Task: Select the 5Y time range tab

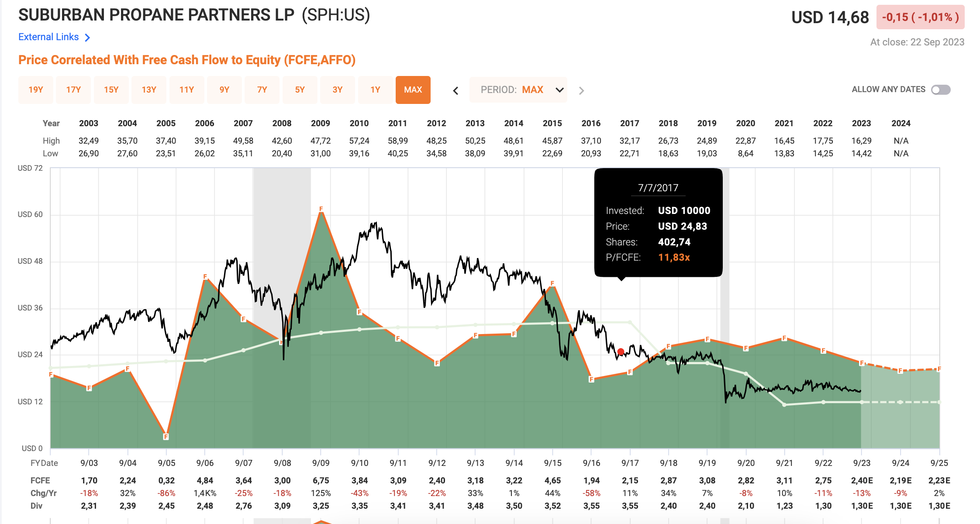Action: [300, 90]
